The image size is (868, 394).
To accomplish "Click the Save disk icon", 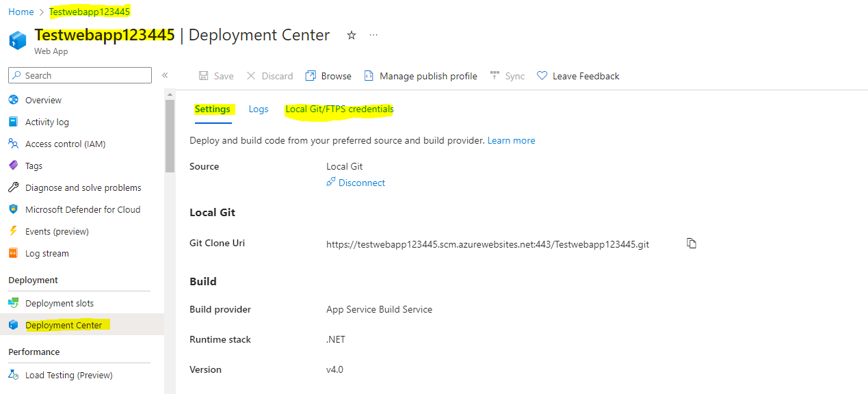I will 203,76.
